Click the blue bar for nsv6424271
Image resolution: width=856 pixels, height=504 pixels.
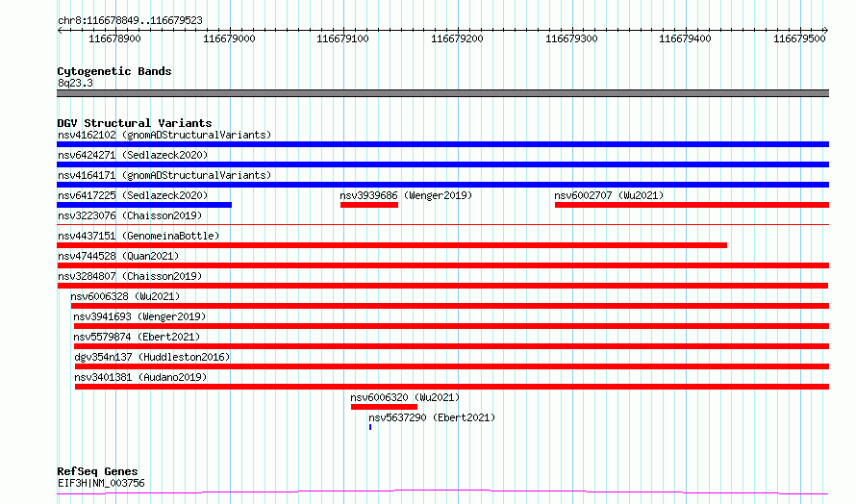point(442,164)
